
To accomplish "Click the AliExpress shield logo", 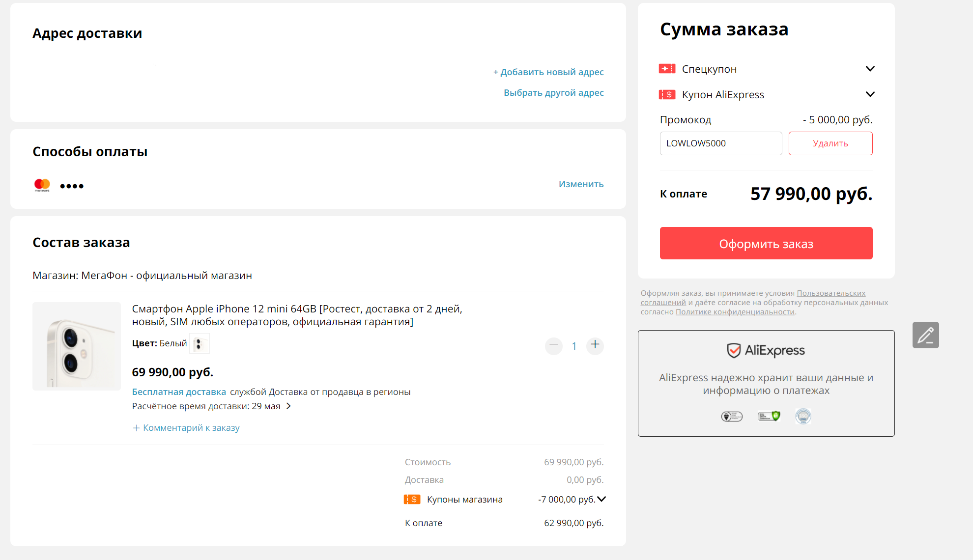I will [734, 350].
